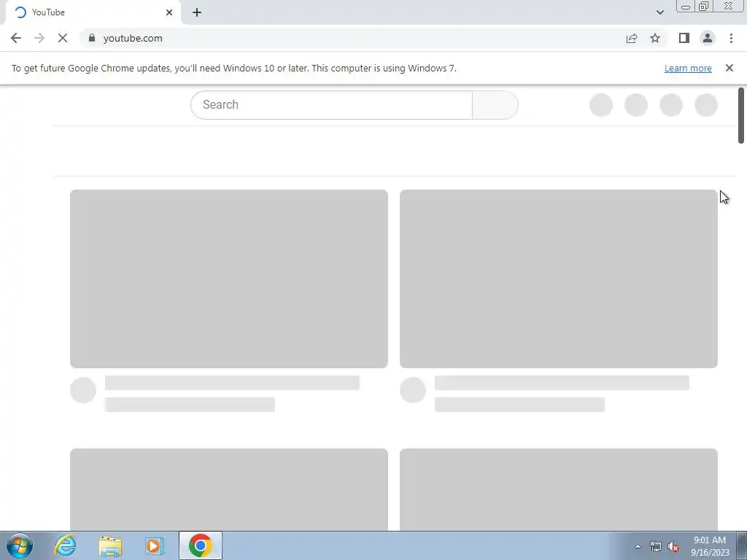The height and width of the screenshot is (560, 747).
Task: Click the Show desktop strip
Action: pos(742,545)
